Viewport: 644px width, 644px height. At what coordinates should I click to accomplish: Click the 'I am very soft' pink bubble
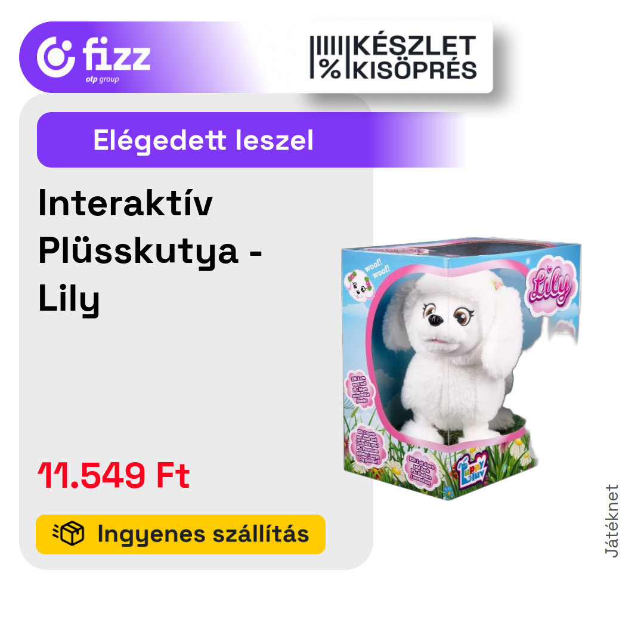pos(360,389)
